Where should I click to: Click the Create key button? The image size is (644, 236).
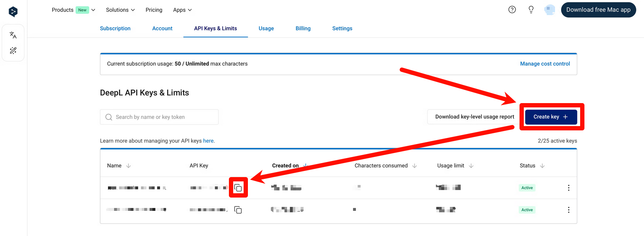point(551,117)
